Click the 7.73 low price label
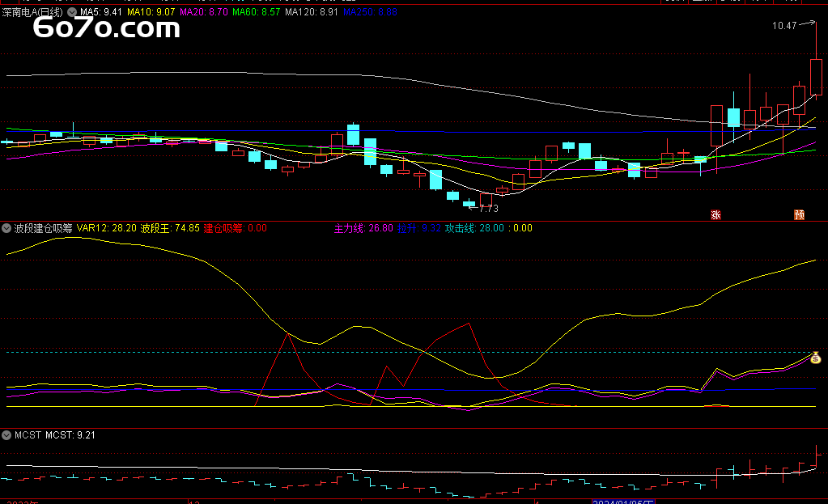 pos(489,209)
